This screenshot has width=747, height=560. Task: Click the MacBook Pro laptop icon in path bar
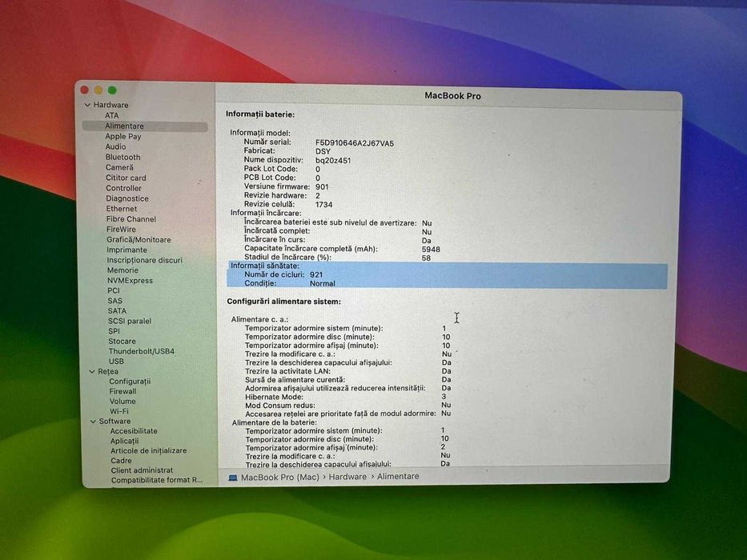(233, 477)
